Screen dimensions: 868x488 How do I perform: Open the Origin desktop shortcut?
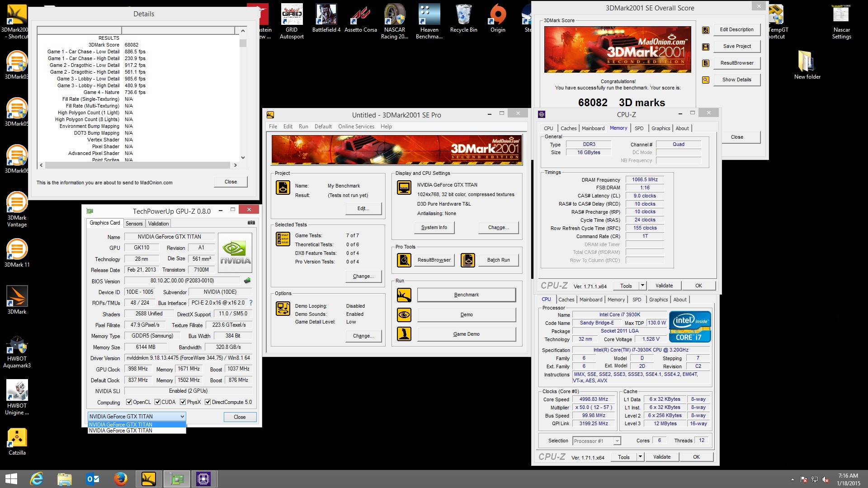(x=498, y=19)
